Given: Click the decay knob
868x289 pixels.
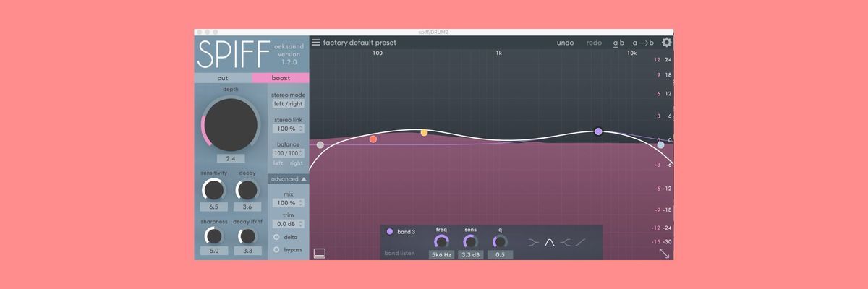Looking at the screenshot, I should (x=247, y=190).
